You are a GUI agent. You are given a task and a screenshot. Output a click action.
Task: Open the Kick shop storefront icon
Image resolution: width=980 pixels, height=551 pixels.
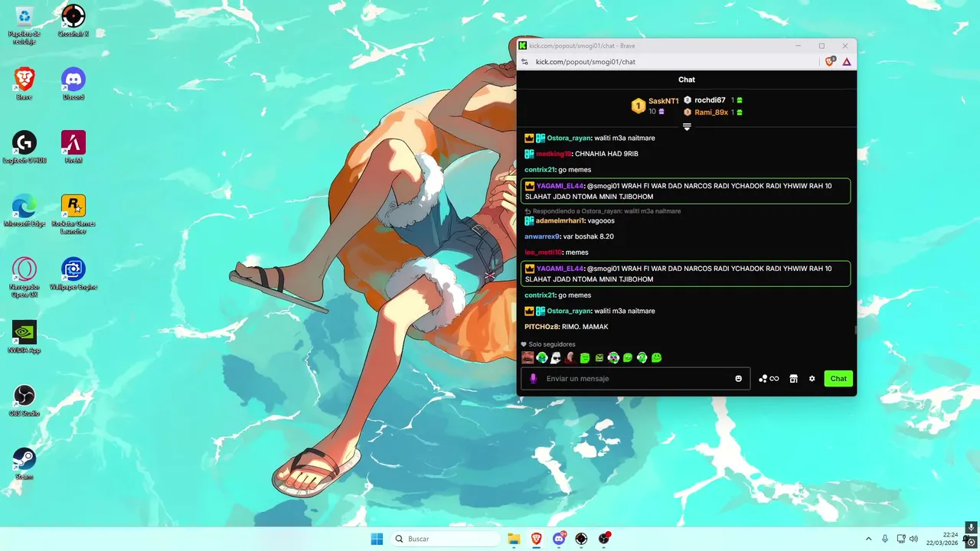(794, 379)
